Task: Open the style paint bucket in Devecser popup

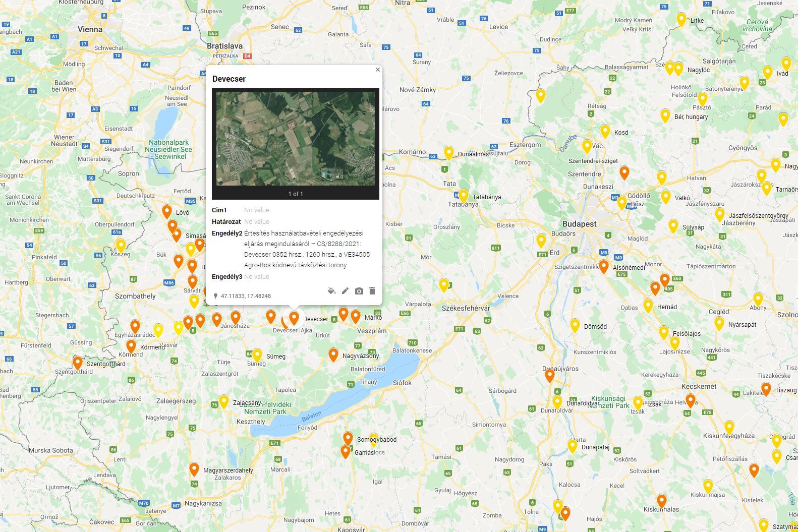Action: pyautogui.click(x=331, y=291)
